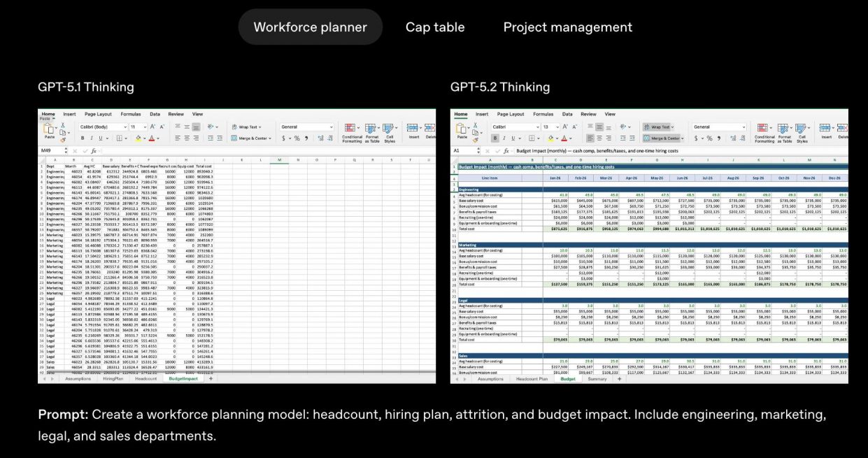
Task: Click the fx function icon in GPT-5.1 spreadsheet
Action: pyautogui.click(x=94, y=151)
